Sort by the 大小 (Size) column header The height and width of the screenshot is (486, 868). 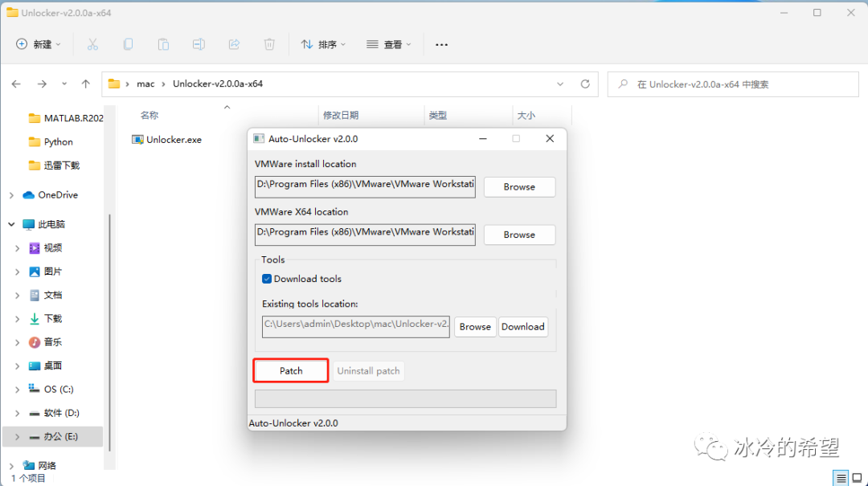(526, 115)
